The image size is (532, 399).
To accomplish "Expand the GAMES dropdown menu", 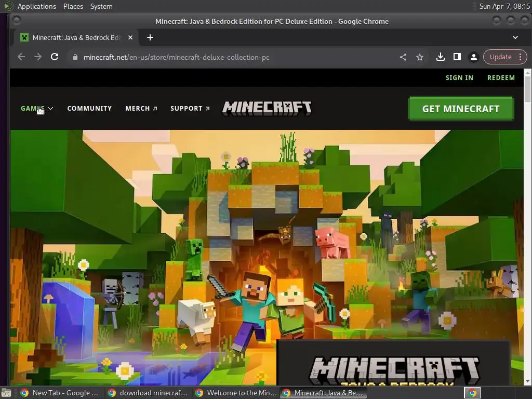I will point(37,108).
